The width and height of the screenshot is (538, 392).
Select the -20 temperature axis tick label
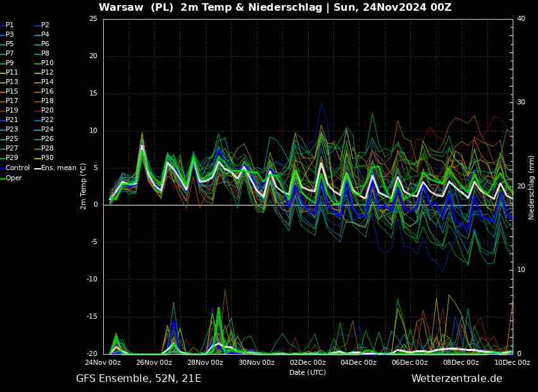click(x=92, y=353)
